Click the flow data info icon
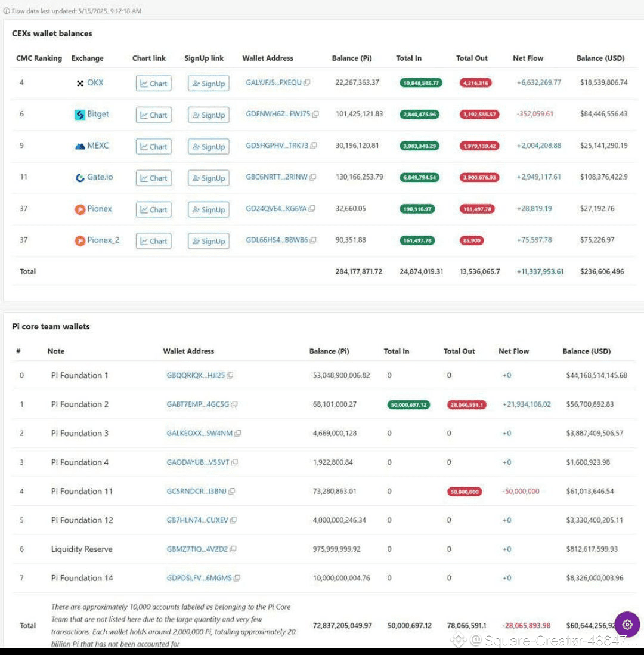Image resolution: width=644 pixels, height=655 pixels. (x=7, y=11)
